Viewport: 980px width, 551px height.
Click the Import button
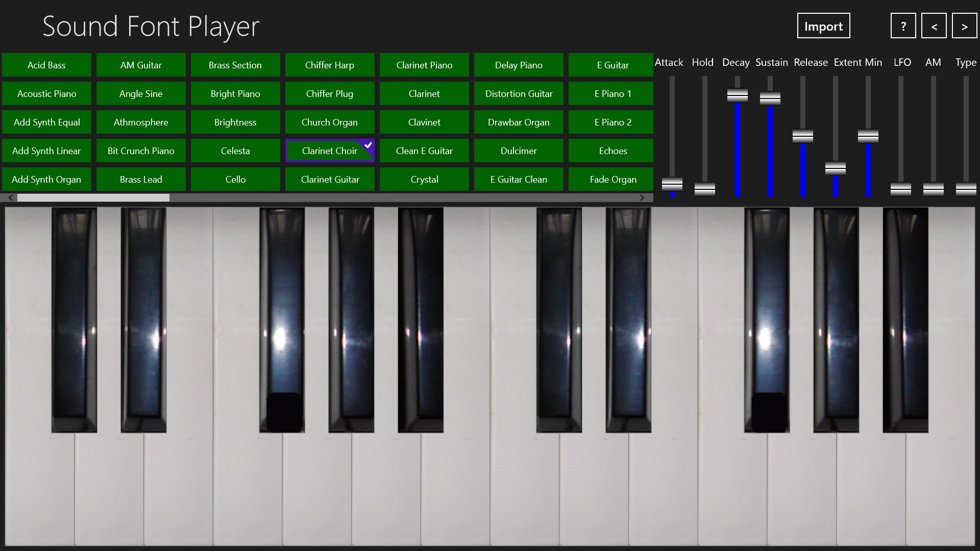[x=823, y=26]
